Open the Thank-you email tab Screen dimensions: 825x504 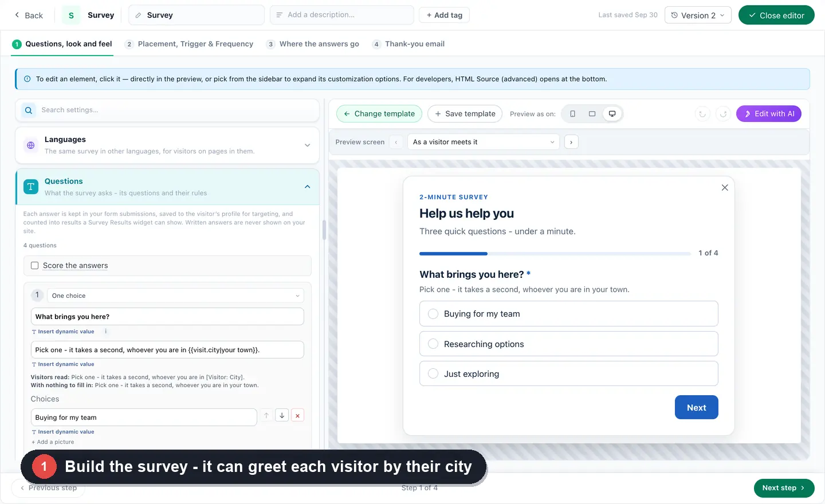pos(408,44)
